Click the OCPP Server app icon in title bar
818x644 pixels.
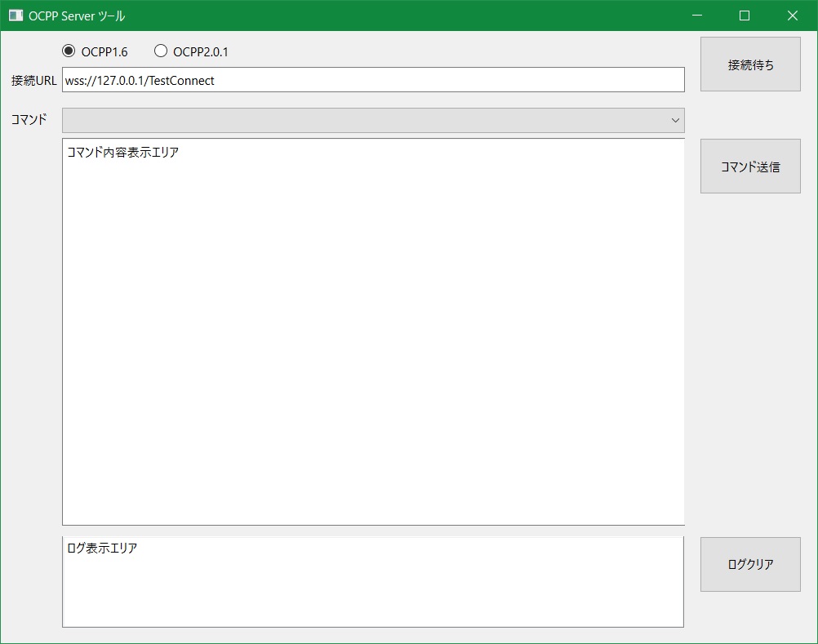click(16, 16)
